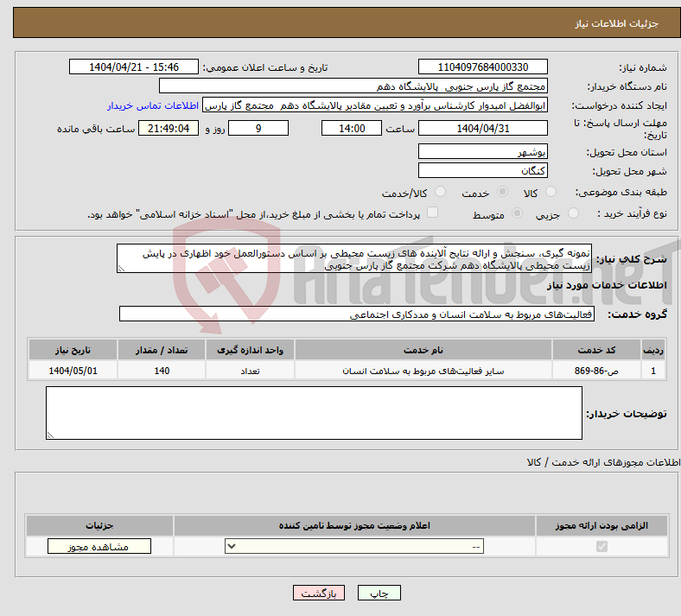Click the remaining days field 9
Image resolution: width=681 pixels, height=616 pixels.
point(258,128)
